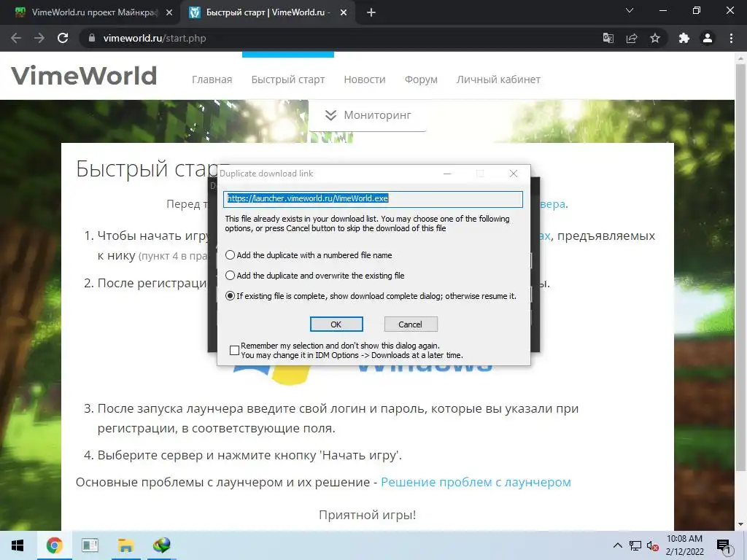Click OK in Duplicate download dialog
The image size is (747, 560).
(x=336, y=324)
